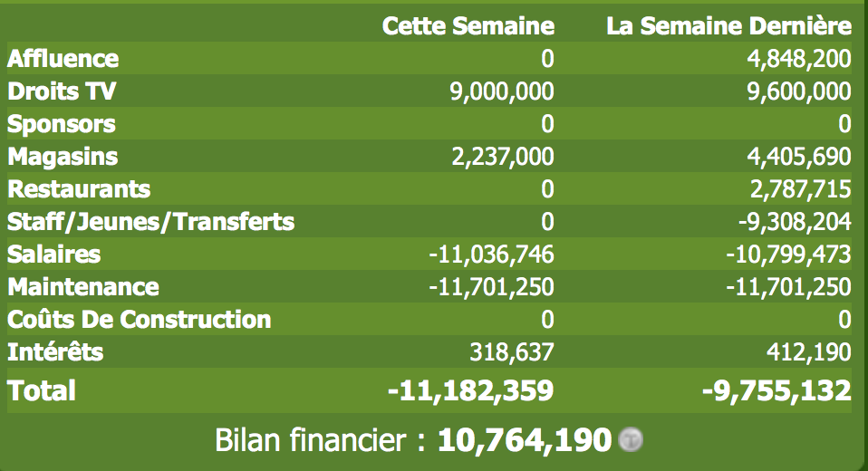The height and width of the screenshot is (471, 868).
Task: Select the Affluence row label
Action: coord(63,59)
